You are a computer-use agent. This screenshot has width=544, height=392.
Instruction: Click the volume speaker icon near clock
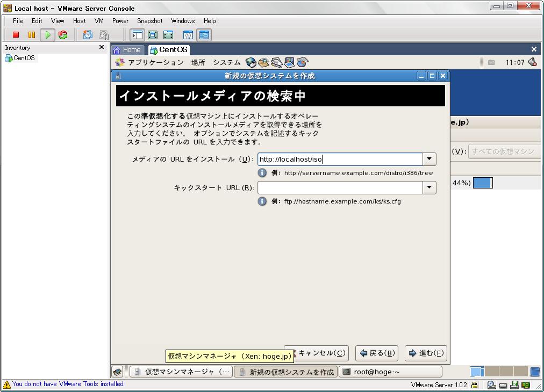click(533, 62)
